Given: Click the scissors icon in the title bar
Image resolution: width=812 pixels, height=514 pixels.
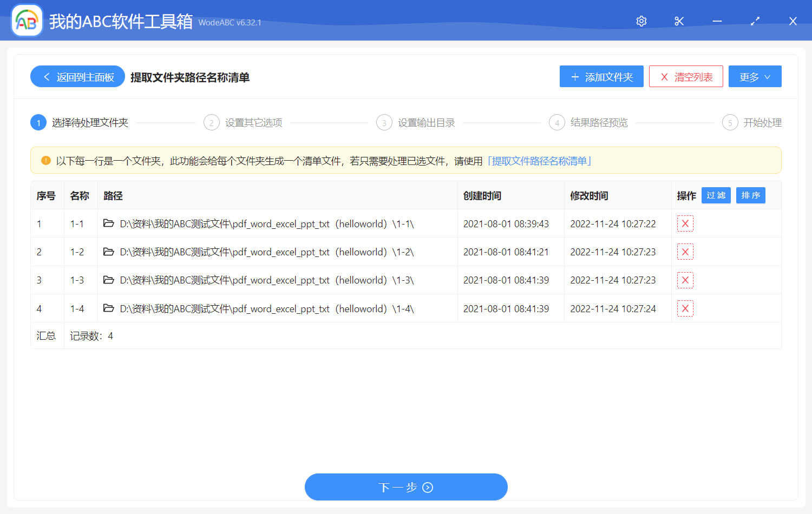Looking at the screenshot, I should [679, 21].
